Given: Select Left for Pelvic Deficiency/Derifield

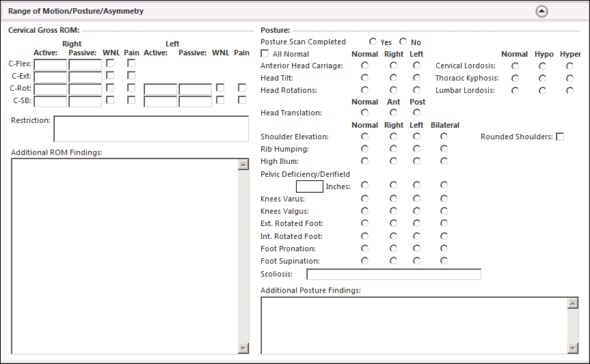Looking at the screenshot, I should pos(416,185).
